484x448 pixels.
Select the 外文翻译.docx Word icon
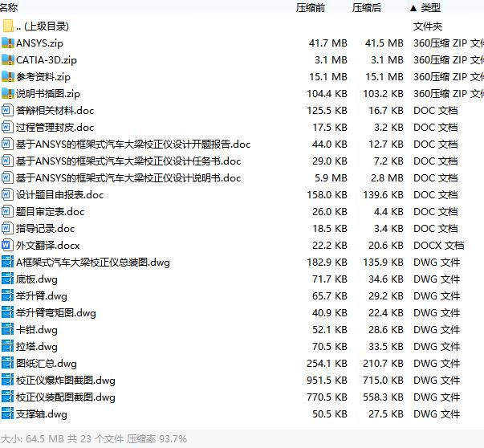pyautogui.click(x=7, y=246)
